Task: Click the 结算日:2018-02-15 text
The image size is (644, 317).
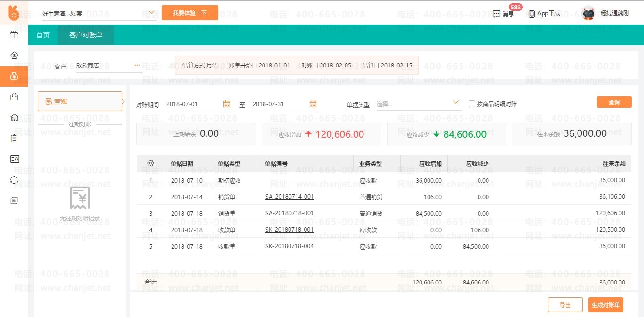Action: click(387, 65)
